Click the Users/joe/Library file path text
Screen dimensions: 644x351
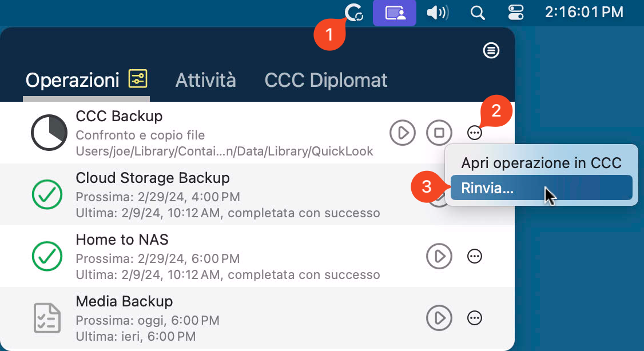tap(224, 151)
